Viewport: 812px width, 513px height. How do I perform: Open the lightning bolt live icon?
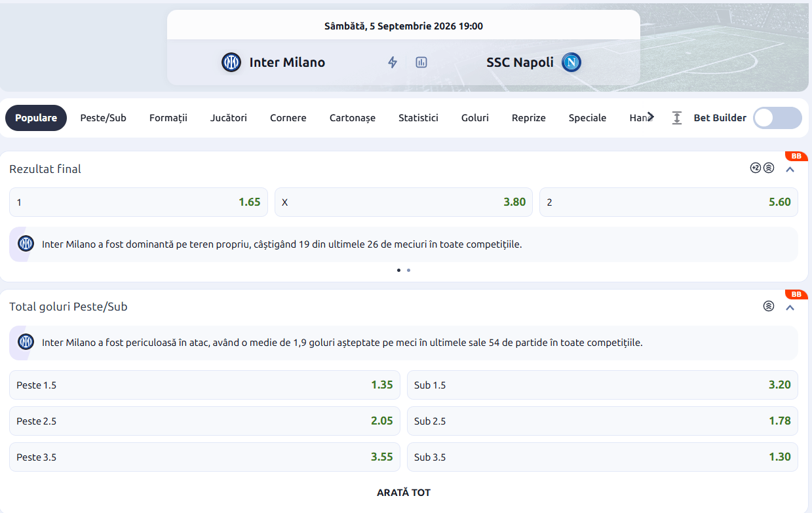point(393,62)
